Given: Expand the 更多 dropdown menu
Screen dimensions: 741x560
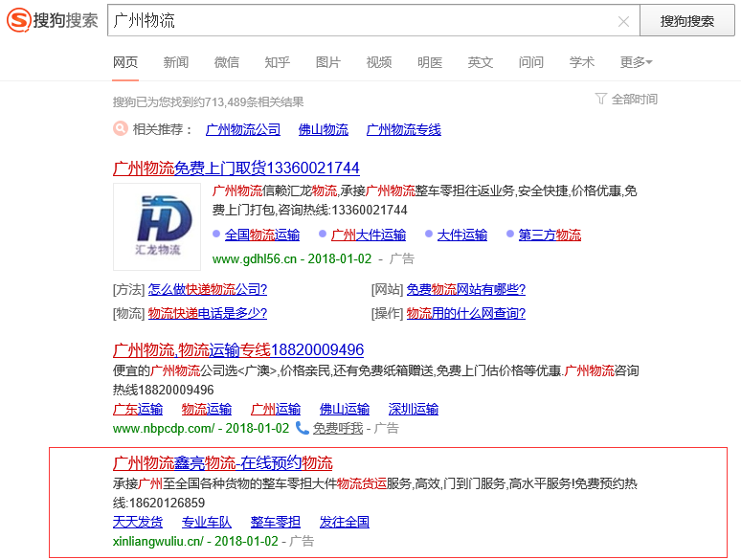Looking at the screenshot, I should click(x=636, y=62).
